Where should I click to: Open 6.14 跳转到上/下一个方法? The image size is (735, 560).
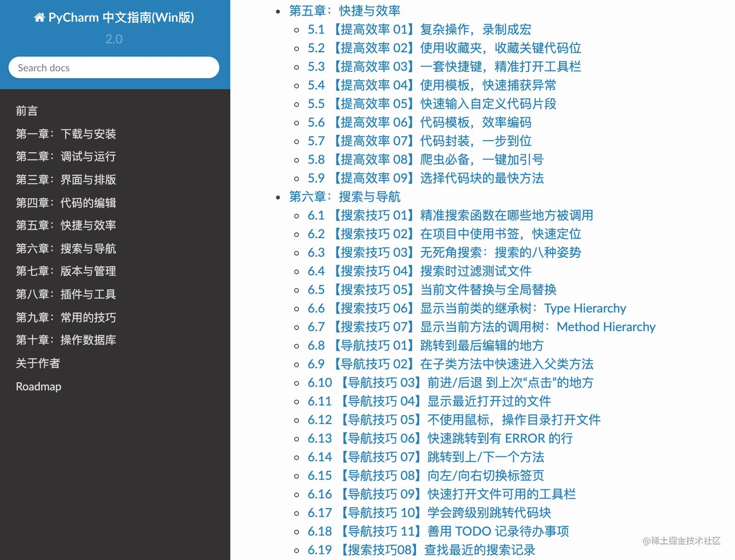point(426,457)
